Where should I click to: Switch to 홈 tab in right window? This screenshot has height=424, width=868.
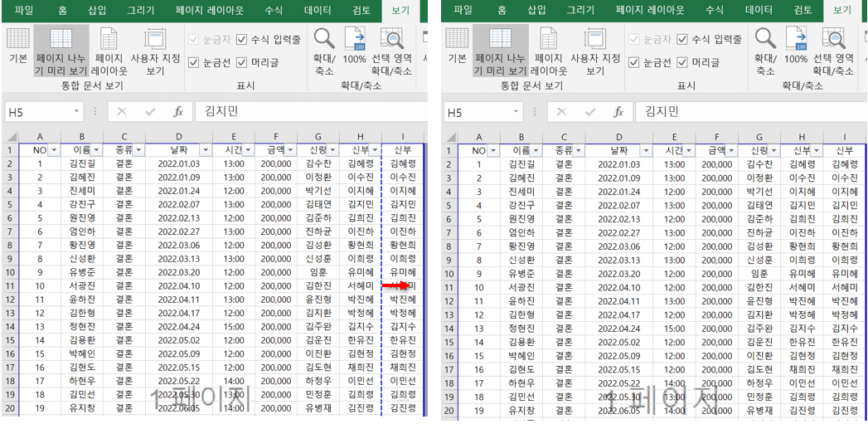pyautogui.click(x=502, y=10)
